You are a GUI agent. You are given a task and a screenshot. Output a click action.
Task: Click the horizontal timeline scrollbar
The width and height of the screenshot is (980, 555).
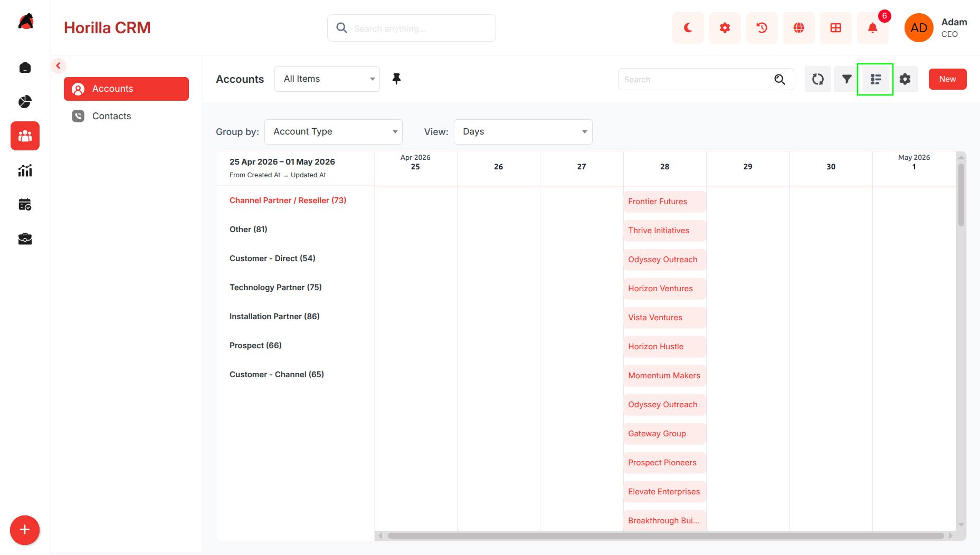[x=665, y=535]
